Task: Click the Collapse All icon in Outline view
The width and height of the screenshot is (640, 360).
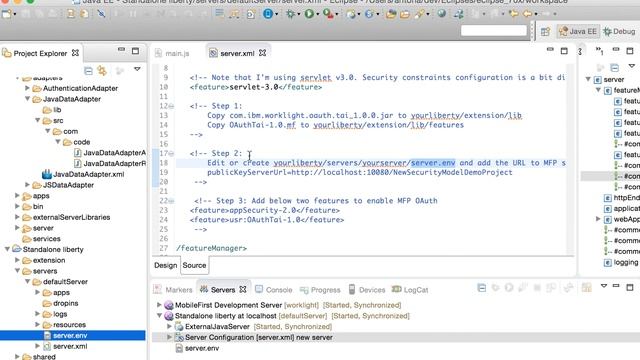Action: 615,68
